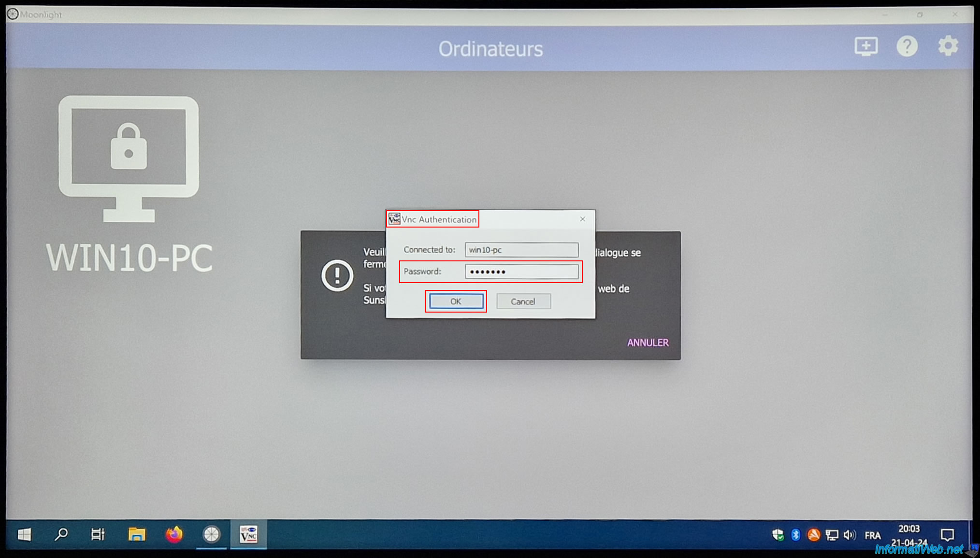
Task: Switch to Moonlight taskbar app icon
Action: point(211,534)
